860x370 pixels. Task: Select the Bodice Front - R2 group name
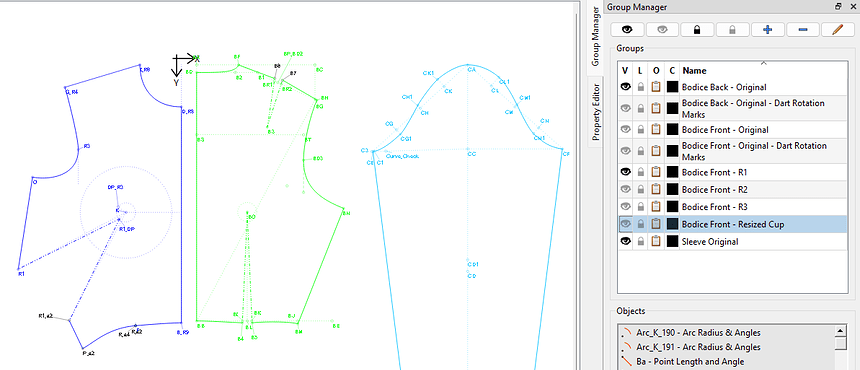click(x=715, y=190)
